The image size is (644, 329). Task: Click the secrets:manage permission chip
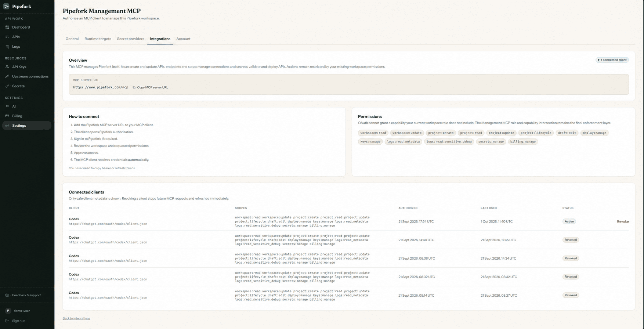[x=491, y=142]
